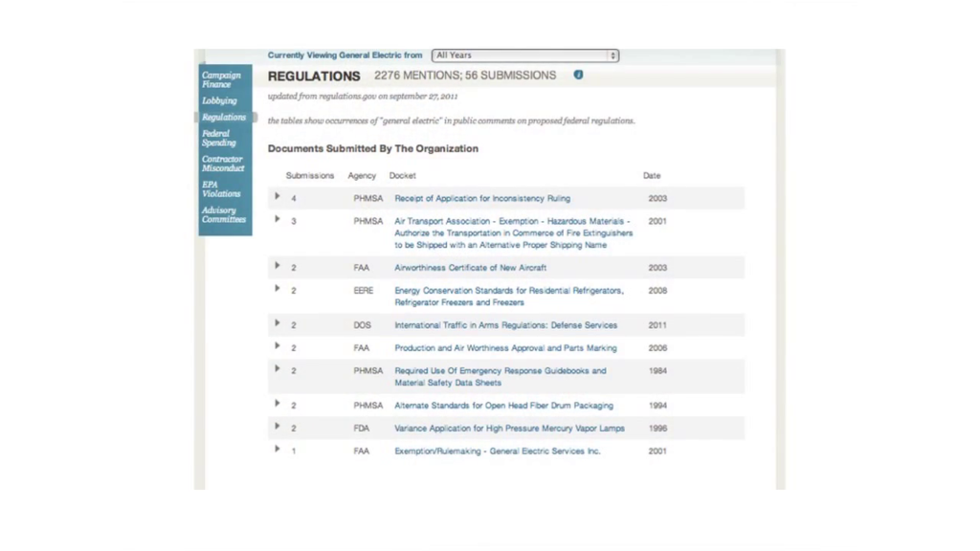980x551 pixels.
Task: Expand Receipt of Application for Inconsistency Ruling row
Action: click(278, 197)
